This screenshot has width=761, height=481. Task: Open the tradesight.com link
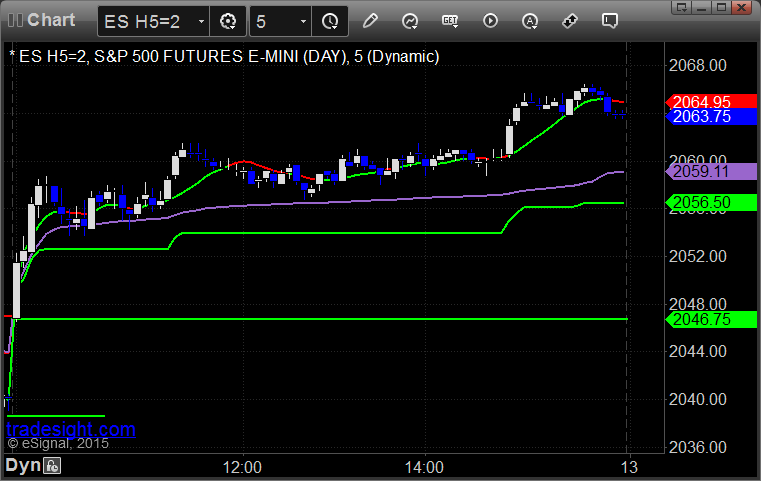(x=71, y=430)
